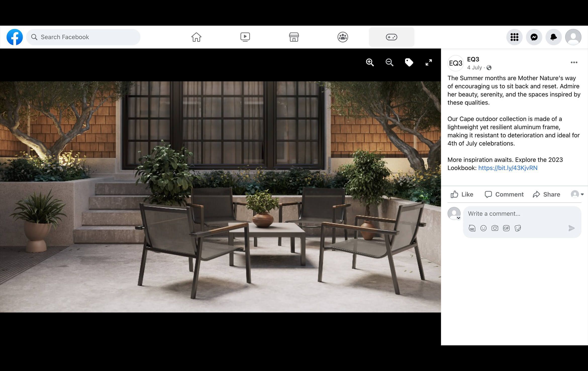Viewport: 588px width, 371px height.
Task: Open the account profile menu in the top right
Action: coord(573,37)
